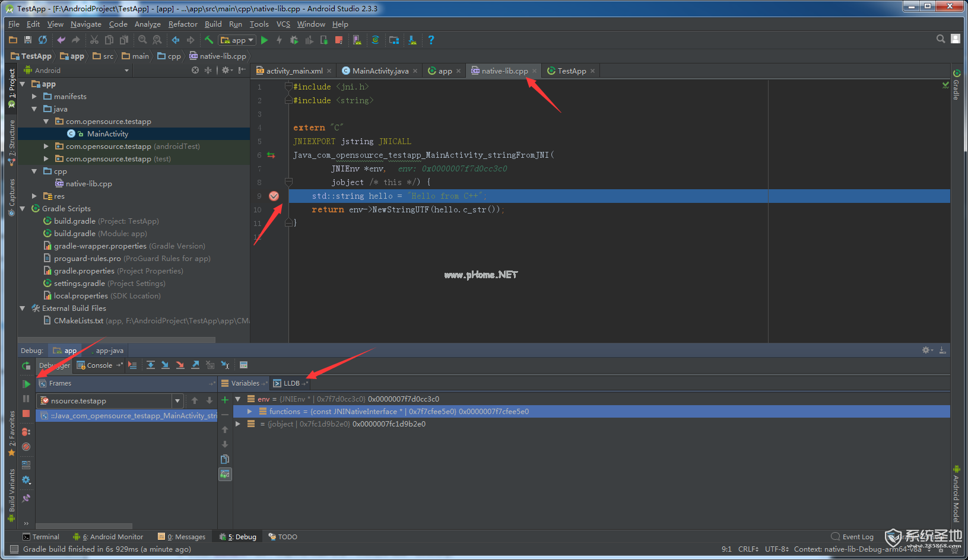
Task: Click the Debug app bug icon
Action: point(294,40)
